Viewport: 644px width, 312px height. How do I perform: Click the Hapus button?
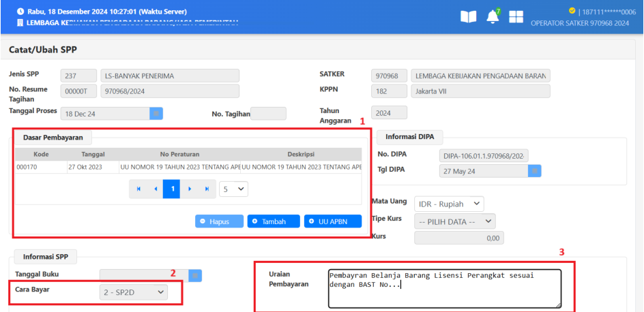[x=218, y=221]
